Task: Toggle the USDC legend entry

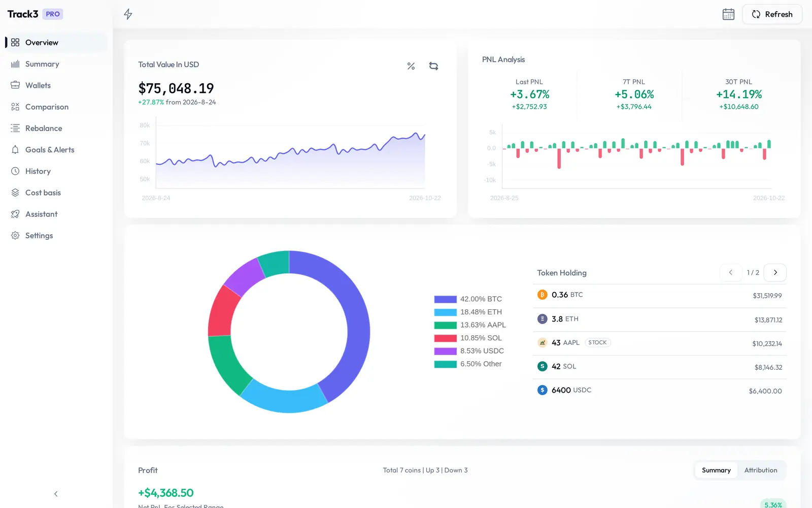Action: (x=469, y=351)
